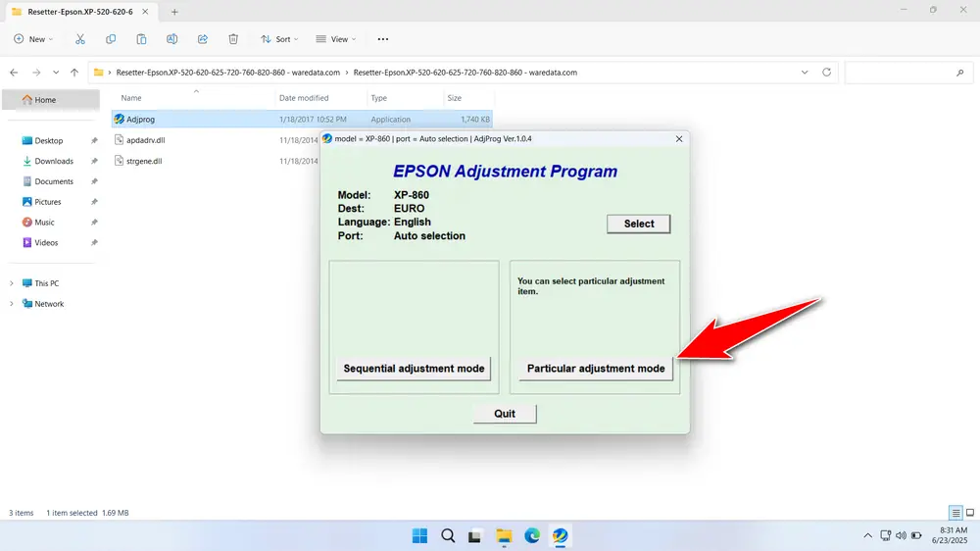Expand the Network tree node
Screen dimensions: 980x551
point(11,304)
